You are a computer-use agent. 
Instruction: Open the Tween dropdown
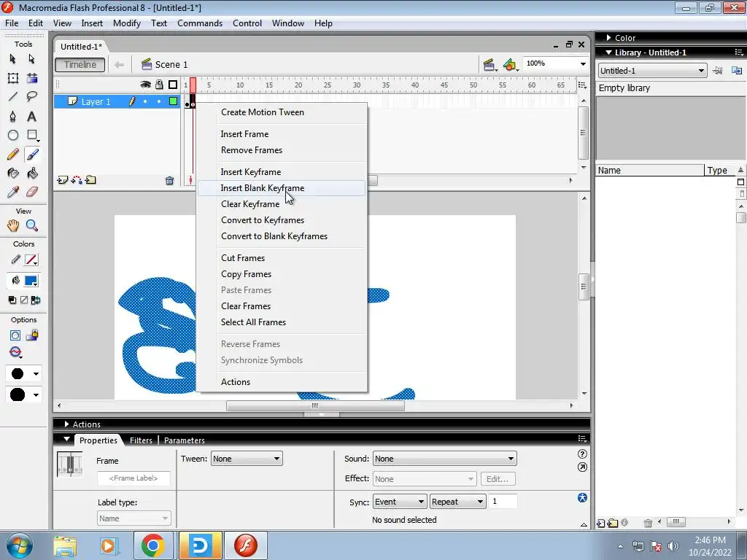click(x=247, y=459)
